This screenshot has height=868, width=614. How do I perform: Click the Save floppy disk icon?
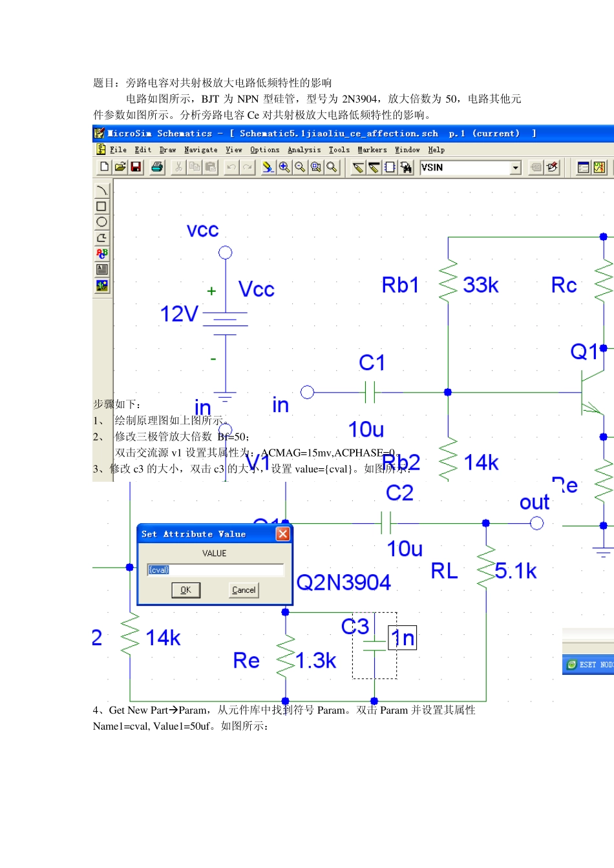[136, 167]
